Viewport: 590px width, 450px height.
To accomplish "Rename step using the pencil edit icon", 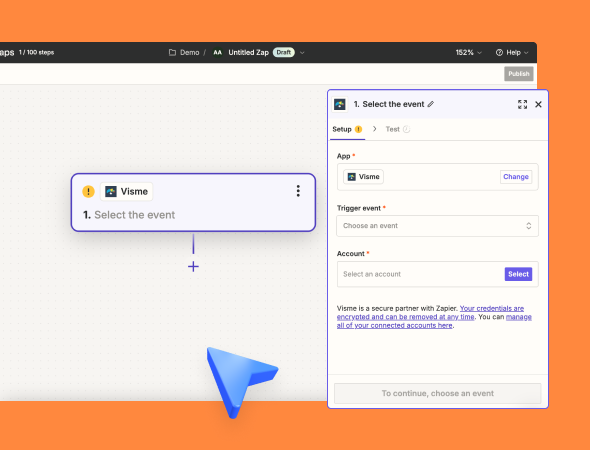I will click(x=431, y=104).
